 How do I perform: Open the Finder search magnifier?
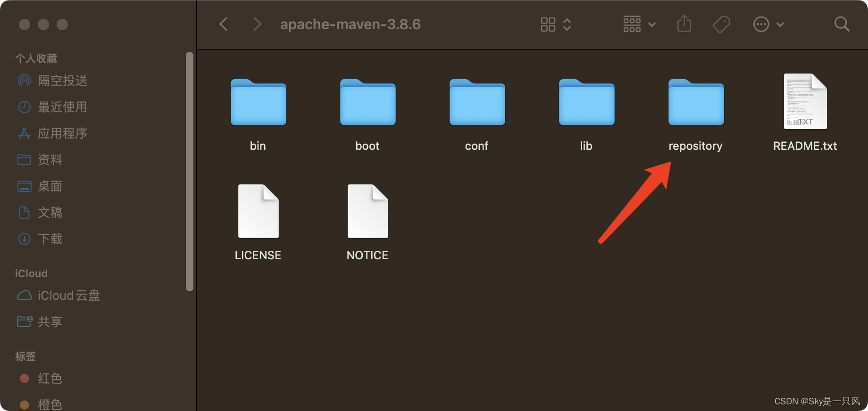tap(842, 24)
